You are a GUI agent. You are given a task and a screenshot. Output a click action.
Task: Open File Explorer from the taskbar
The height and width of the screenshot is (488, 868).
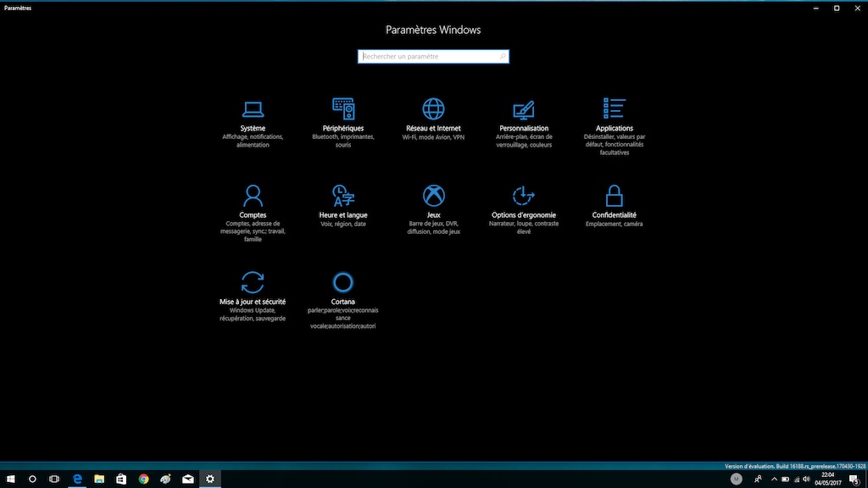[99, 479]
